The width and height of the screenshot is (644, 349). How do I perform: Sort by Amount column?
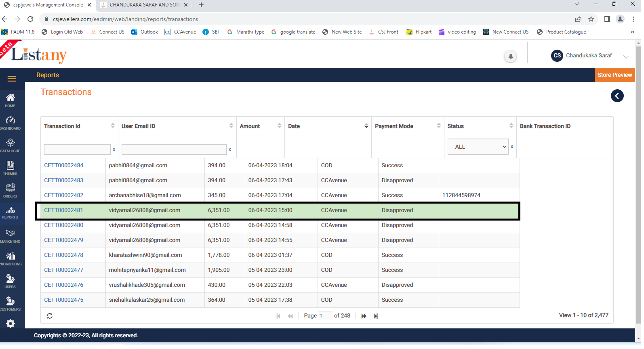click(x=280, y=126)
